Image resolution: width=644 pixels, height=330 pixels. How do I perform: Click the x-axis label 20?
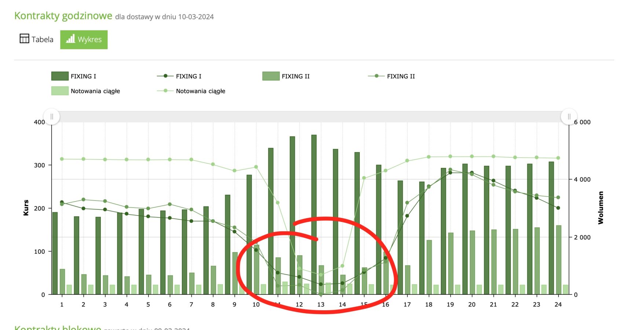tap(472, 304)
